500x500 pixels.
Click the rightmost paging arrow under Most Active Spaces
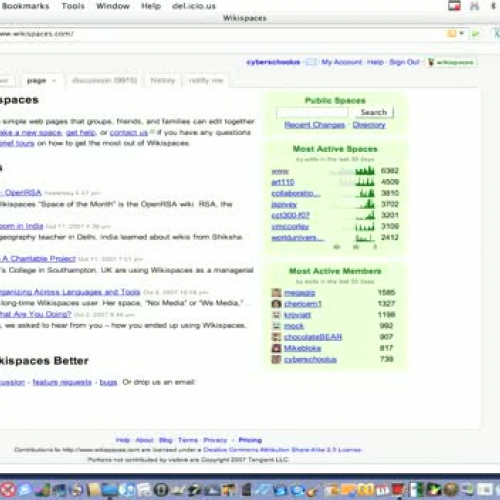(375, 247)
